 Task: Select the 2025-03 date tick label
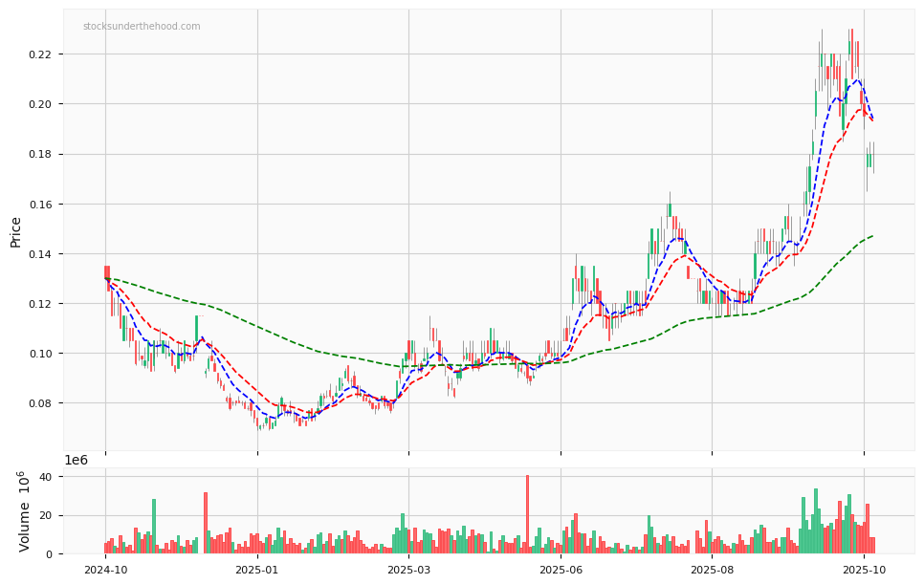point(408,571)
